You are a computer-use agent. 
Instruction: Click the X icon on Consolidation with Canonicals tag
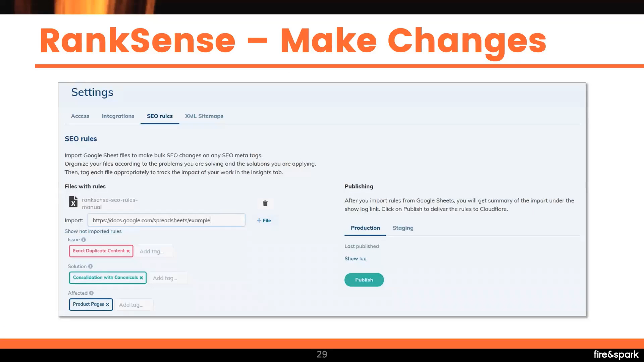pos(142,277)
